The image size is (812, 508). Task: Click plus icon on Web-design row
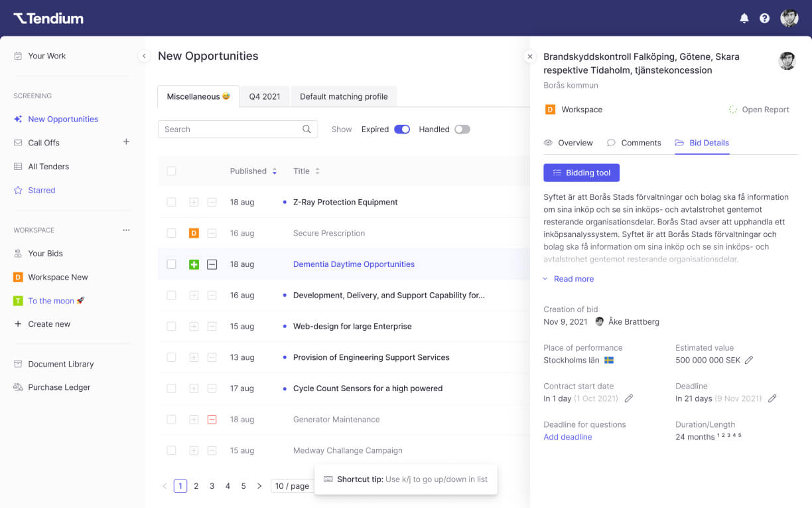(x=194, y=326)
